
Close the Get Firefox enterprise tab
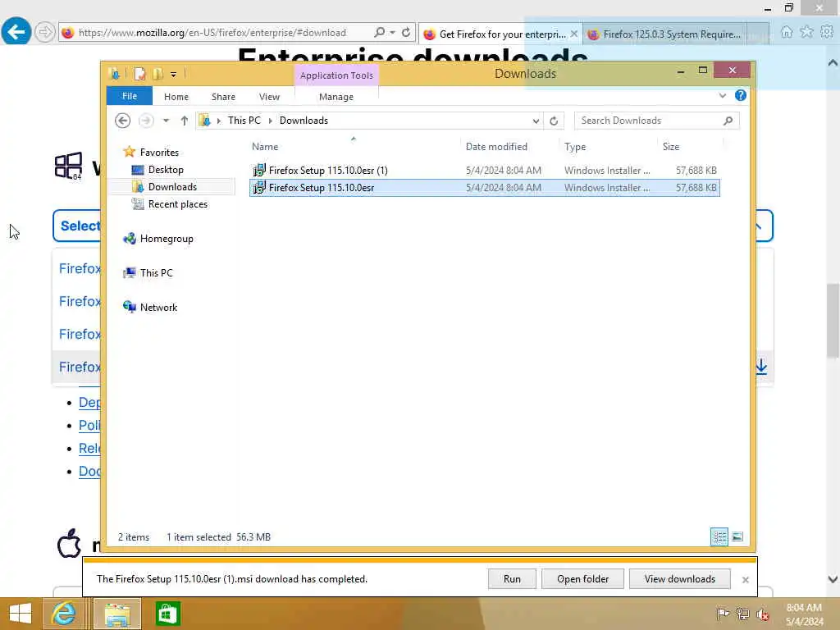pos(574,34)
